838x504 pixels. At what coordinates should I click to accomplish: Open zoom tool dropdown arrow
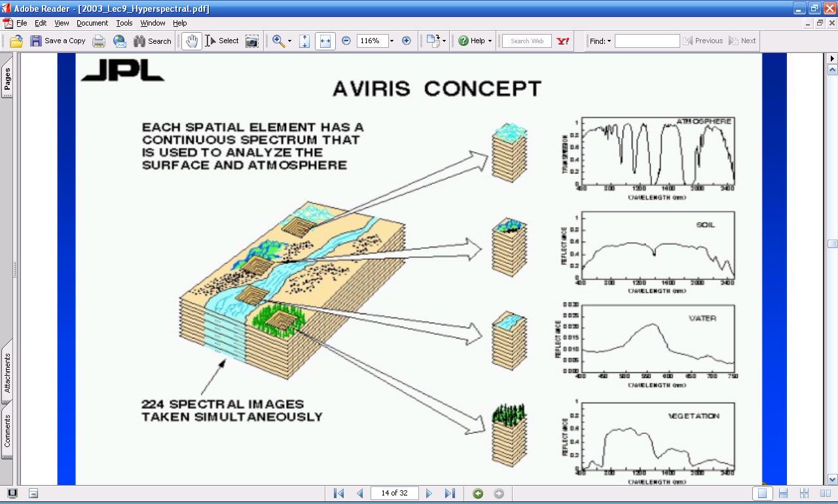click(290, 41)
